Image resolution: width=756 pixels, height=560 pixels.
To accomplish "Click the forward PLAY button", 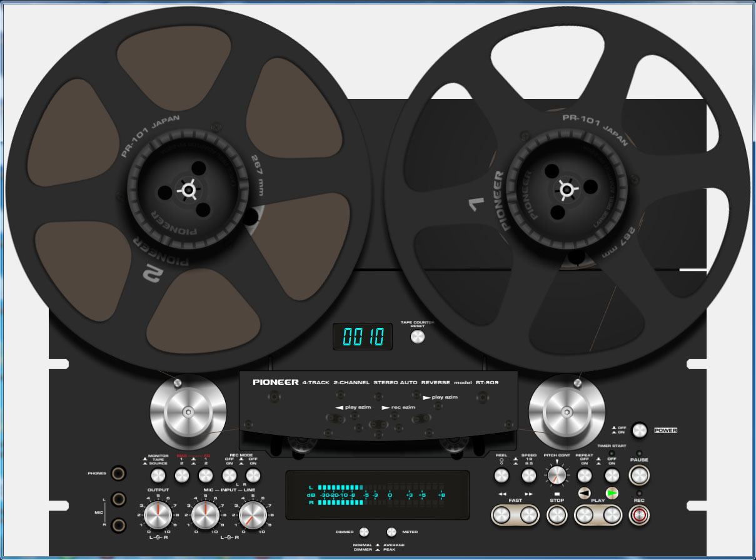I will click(612, 515).
